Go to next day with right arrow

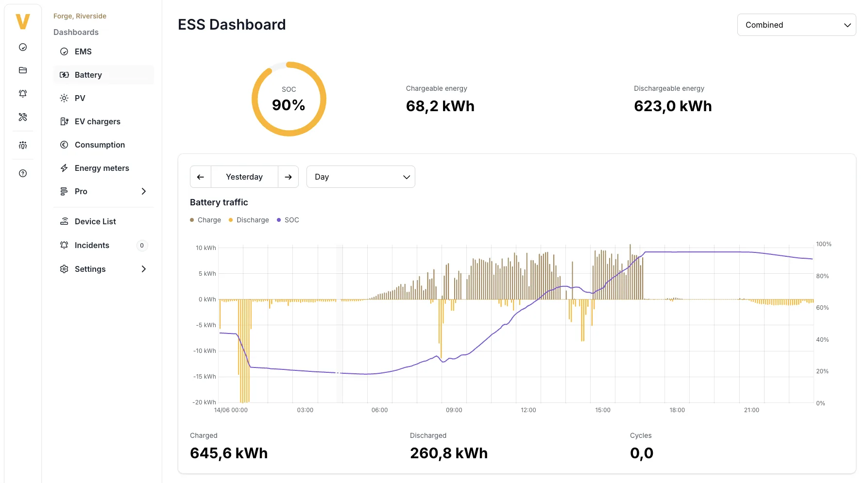pos(288,177)
